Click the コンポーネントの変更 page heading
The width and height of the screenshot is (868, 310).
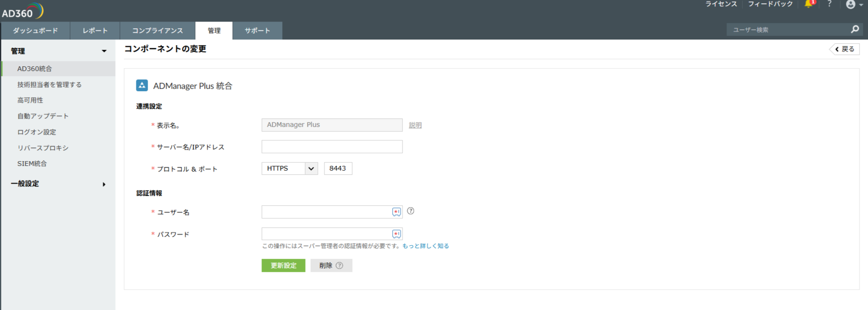(165, 49)
